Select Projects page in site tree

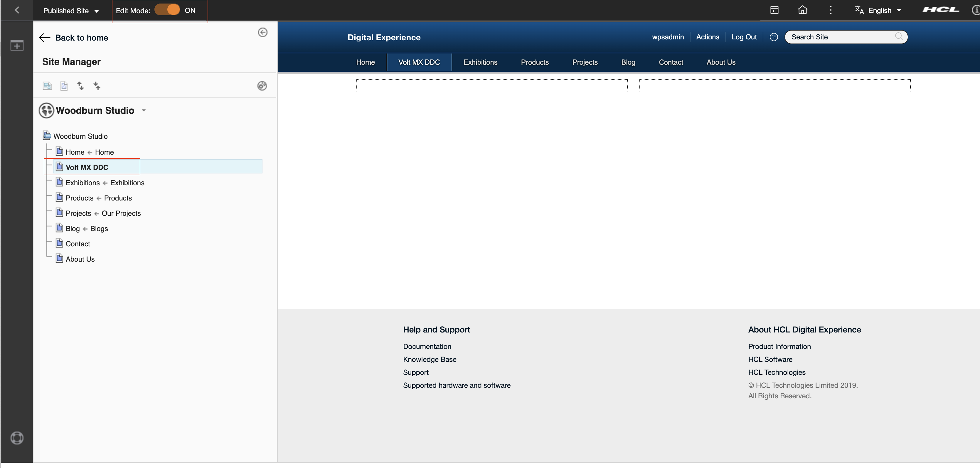coord(78,213)
